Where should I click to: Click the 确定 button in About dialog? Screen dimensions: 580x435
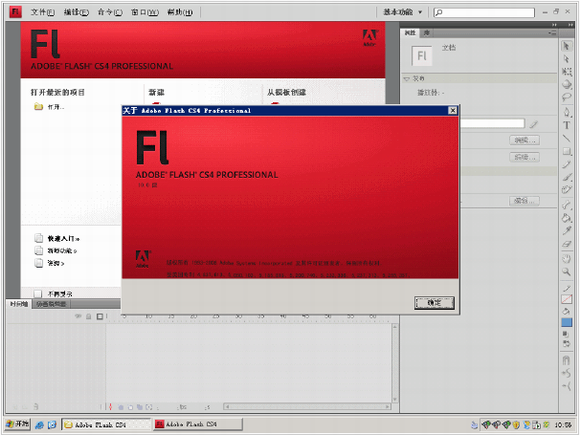(434, 303)
